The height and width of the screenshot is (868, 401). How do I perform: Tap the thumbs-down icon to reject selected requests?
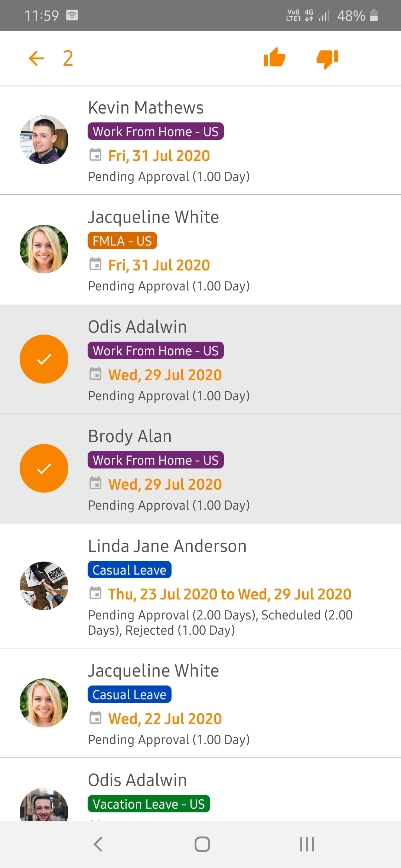[x=327, y=58]
